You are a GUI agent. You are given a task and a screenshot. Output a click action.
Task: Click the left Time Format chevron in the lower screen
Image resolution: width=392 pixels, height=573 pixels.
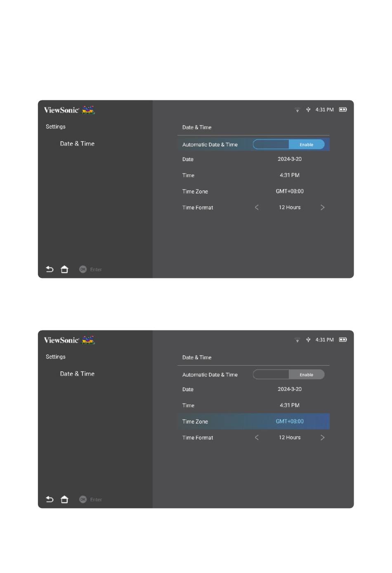click(257, 437)
